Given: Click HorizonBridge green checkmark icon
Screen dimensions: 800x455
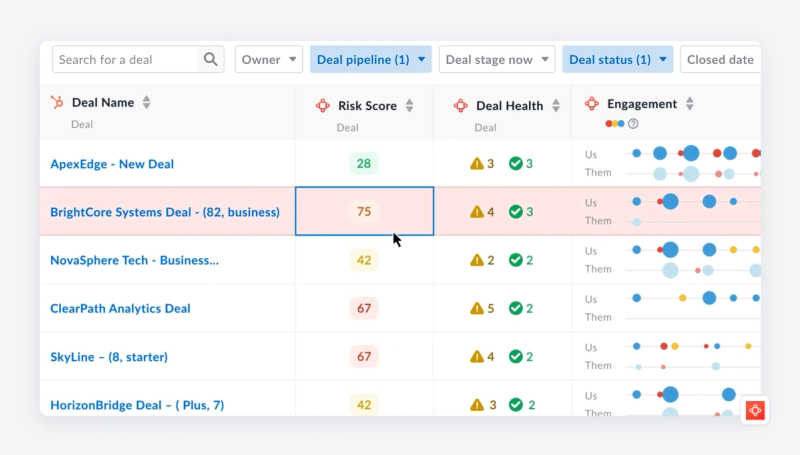Looking at the screenshot, I should coord(516,405).
